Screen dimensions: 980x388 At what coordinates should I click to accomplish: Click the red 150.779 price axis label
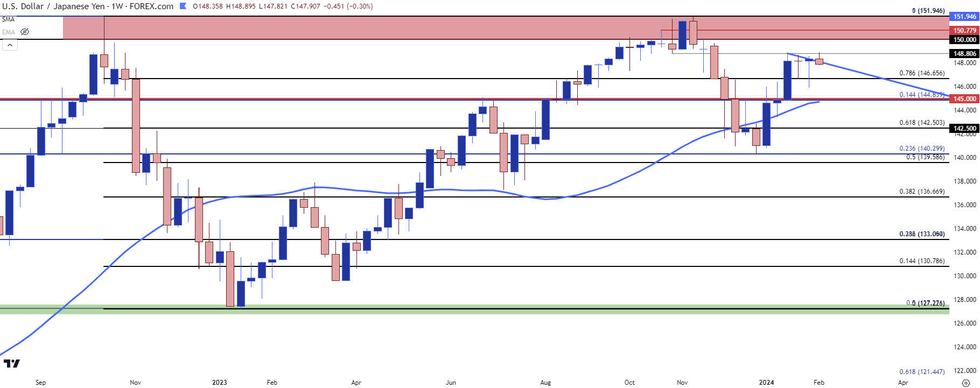coord(964,31)
